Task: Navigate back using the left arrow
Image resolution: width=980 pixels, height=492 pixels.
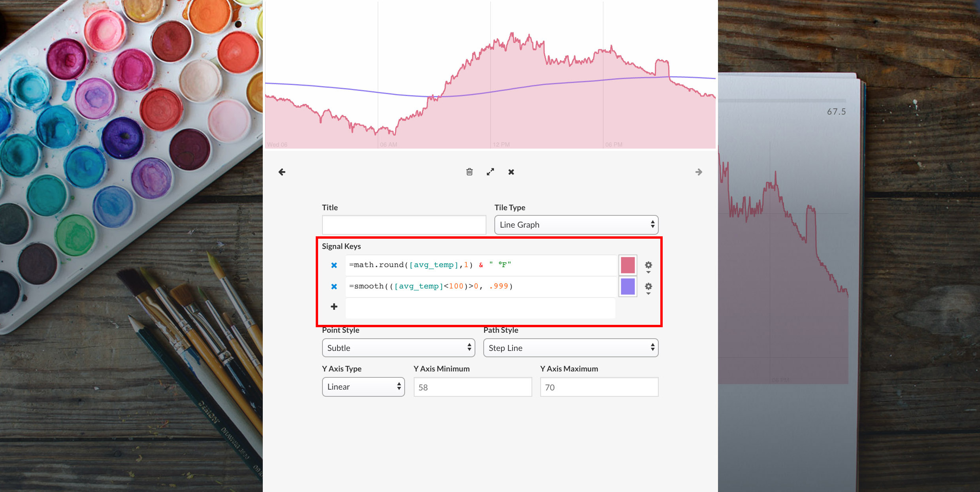Action: (281, 172)
